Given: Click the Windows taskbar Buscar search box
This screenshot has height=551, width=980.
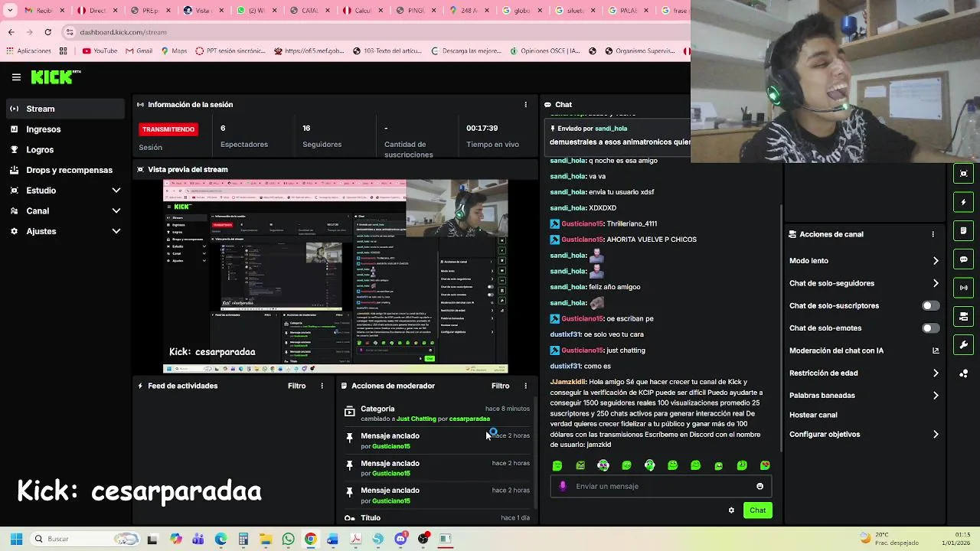Looking at the screenshot, I should click(x=86, y=539).
